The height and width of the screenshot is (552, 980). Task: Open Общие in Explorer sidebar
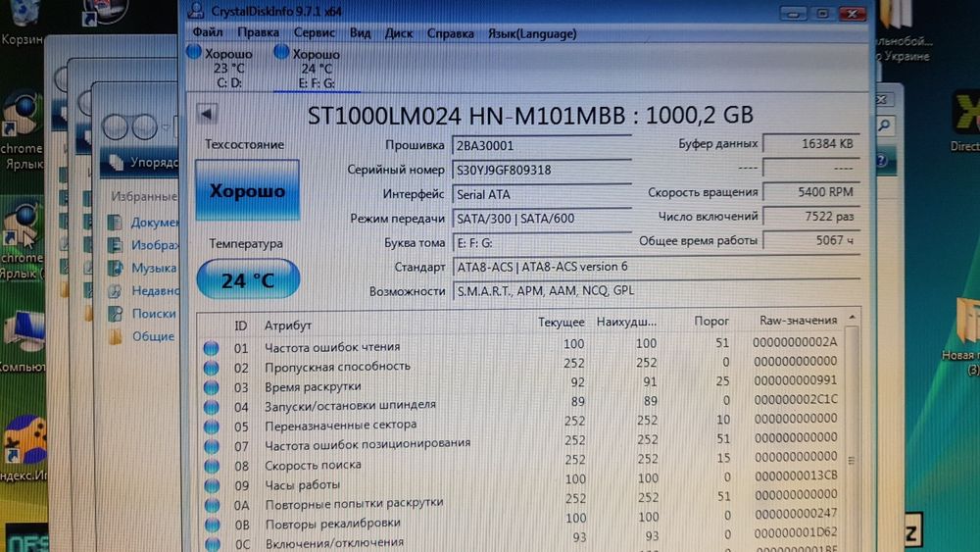pyautogui.click(x=142, y=336)
